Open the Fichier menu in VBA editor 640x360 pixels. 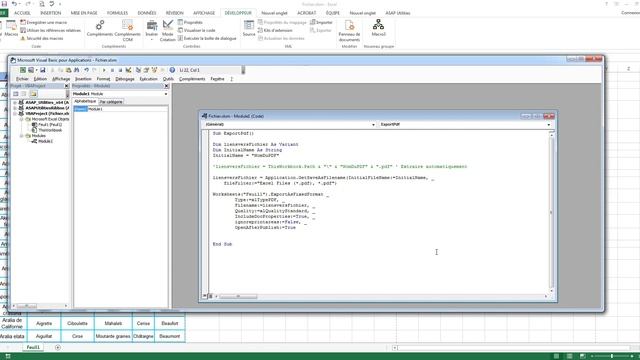22,79
